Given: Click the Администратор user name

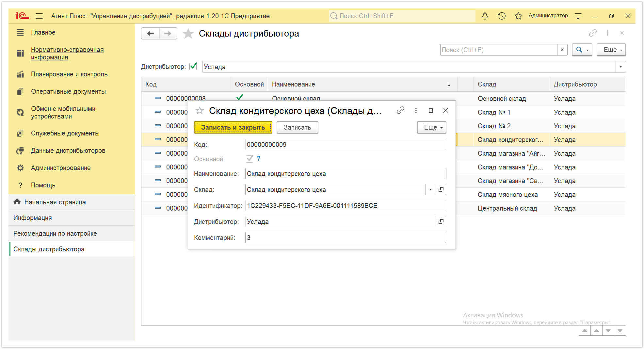Looking at the screenshot, I should point(548,16).
